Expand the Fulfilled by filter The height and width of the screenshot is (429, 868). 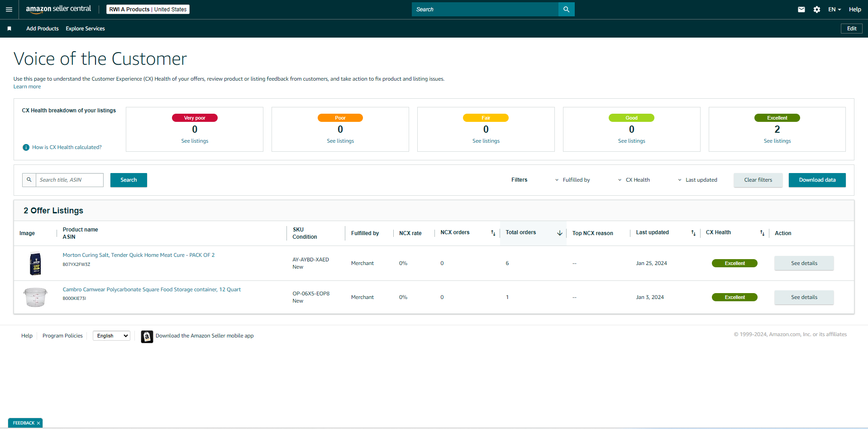[x=572, y=180]
